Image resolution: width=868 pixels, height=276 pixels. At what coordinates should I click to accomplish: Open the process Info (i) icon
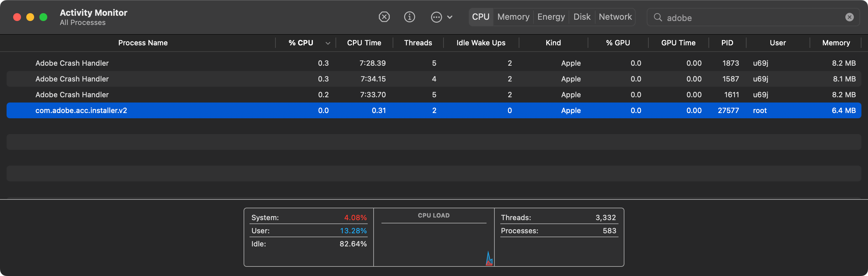click(x=409, y=17)
